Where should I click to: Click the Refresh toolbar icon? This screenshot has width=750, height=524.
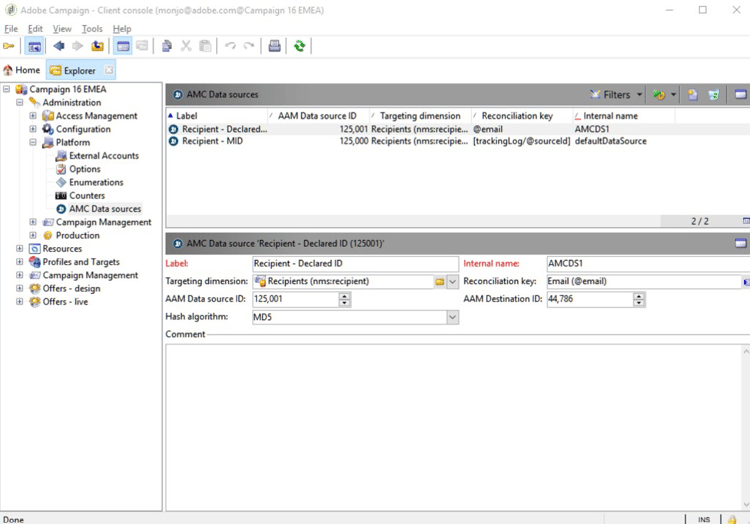pos(299,46)
